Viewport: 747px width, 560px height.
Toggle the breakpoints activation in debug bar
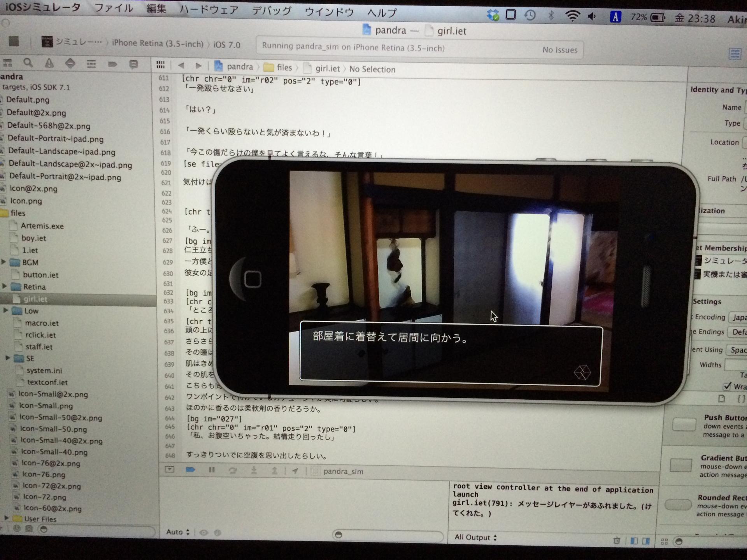pyautogui.click(x=190, y=470)
